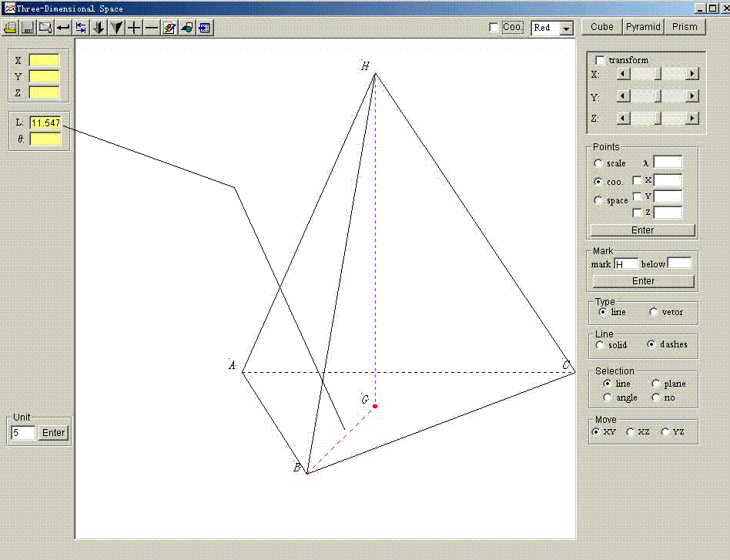Select dashes line style radio
The width and height of the screenshot is (730, 560).
pos(651,344)
